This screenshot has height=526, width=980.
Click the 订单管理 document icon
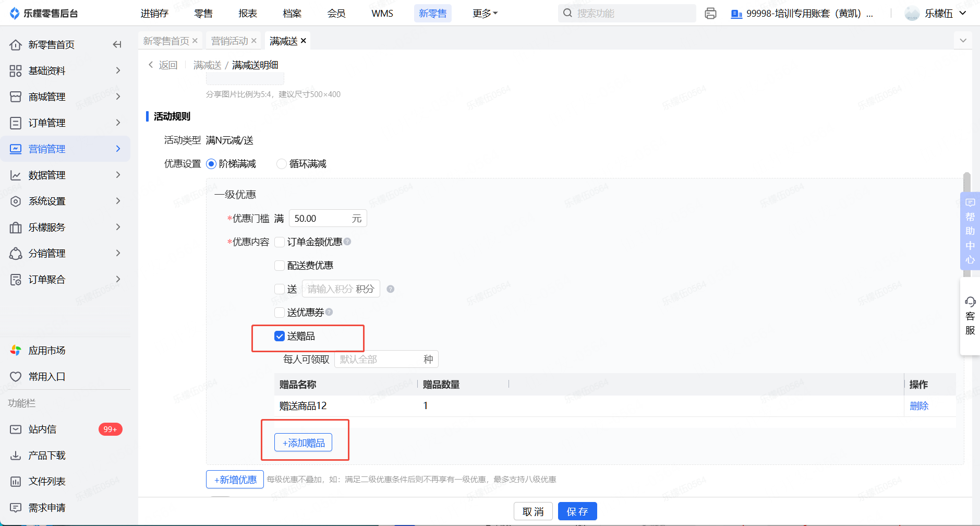[x=16, y=123]
